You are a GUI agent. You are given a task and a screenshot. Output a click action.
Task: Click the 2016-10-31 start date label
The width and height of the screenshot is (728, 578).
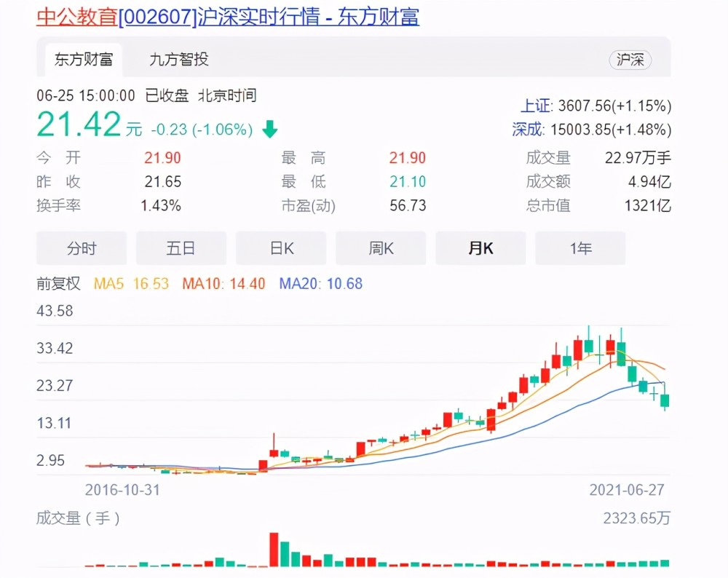coord(122,490)
